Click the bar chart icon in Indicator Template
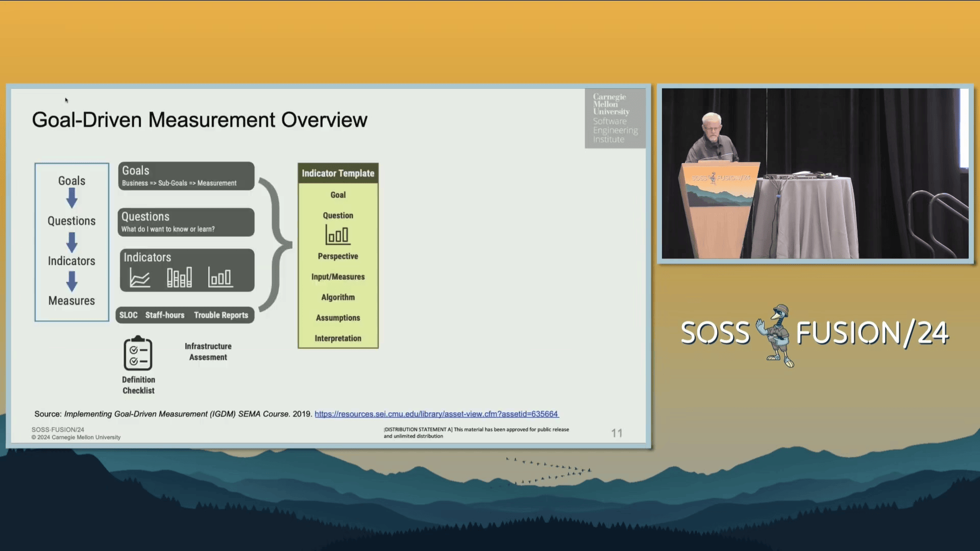 tap(337, 235)
